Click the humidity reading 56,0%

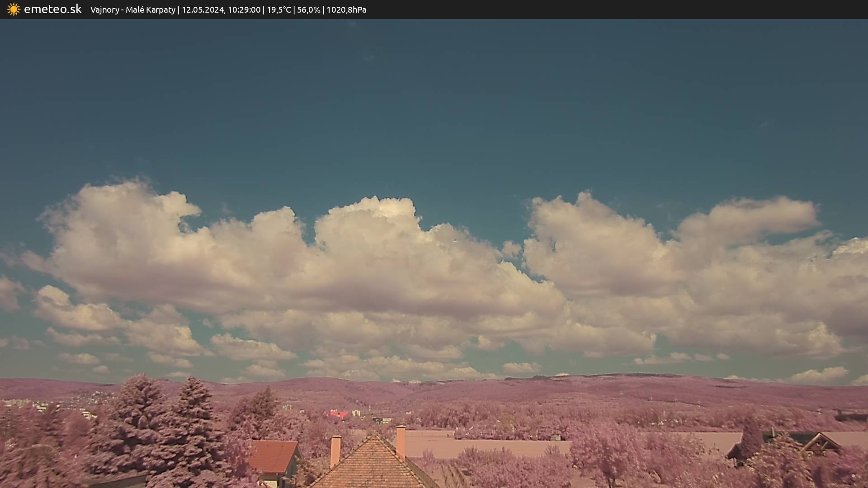(308, 10)
